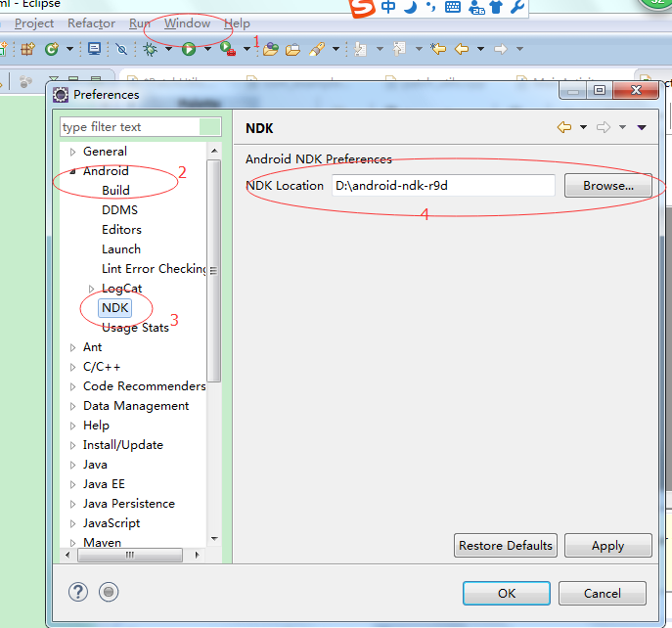Toggle Skip All Breakpoints toolbar icon

[x=121, y=49]
